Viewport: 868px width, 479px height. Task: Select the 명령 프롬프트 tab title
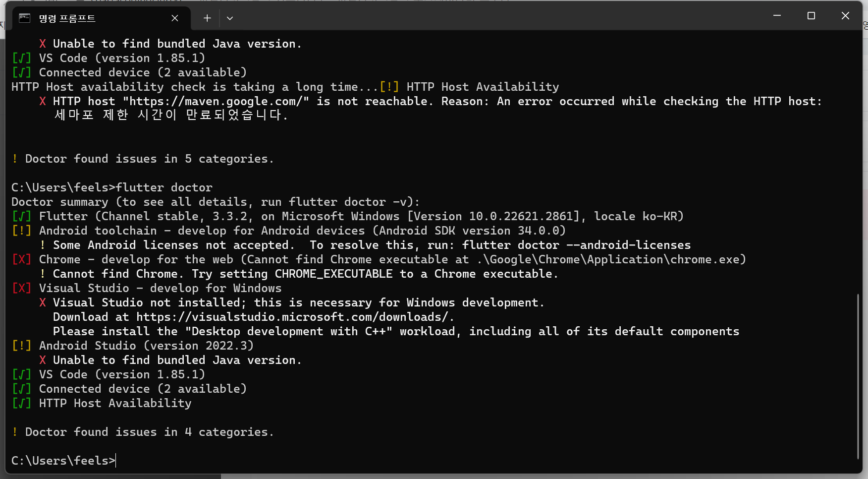(67, 18)
